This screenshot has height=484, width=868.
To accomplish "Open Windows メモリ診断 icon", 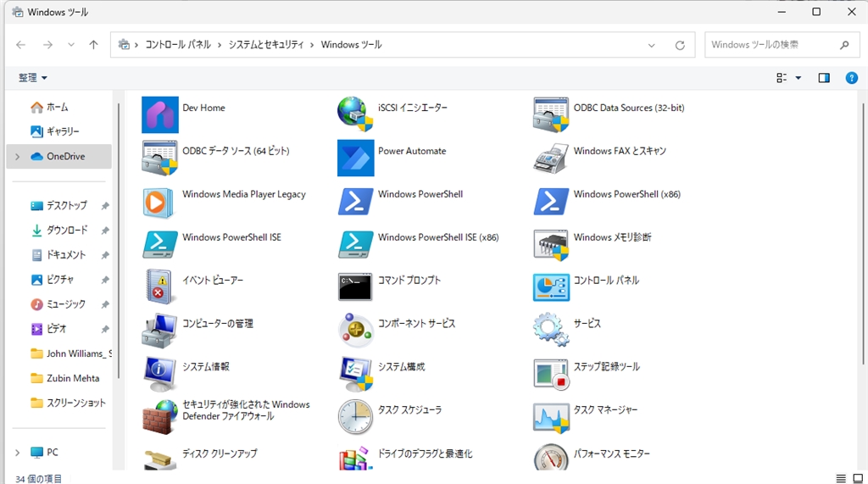I will (x=551, y=245).
